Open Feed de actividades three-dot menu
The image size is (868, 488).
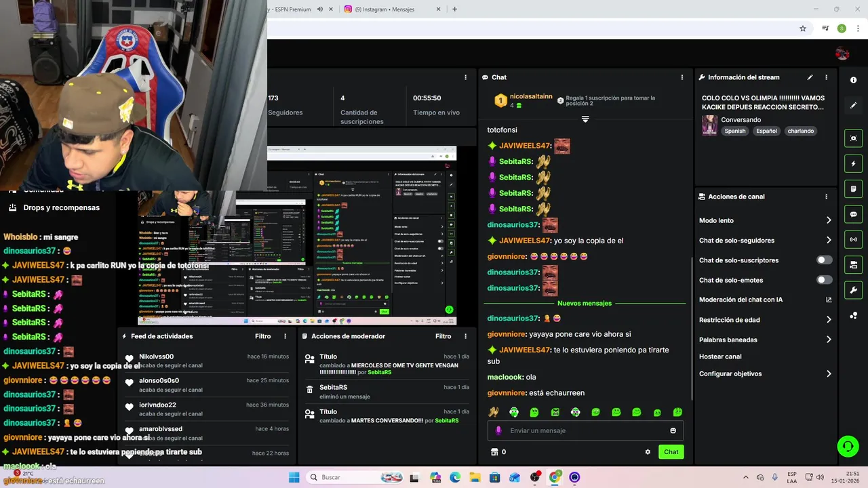(285, 336)
